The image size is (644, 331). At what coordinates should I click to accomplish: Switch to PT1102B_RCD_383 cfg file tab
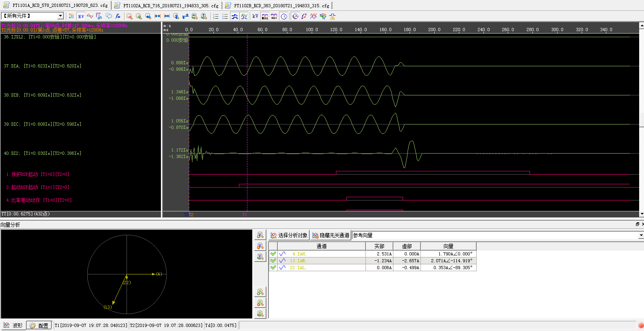click(x=277, y=6)
